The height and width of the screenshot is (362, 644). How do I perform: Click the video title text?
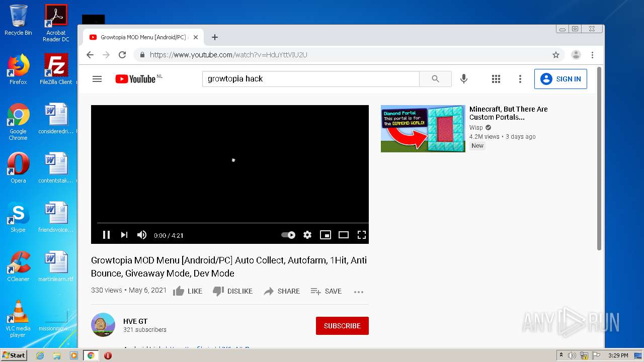pos(229,267)
